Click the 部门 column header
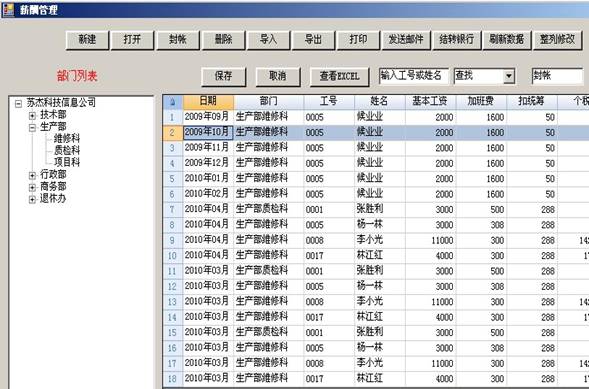589x389 pixels. click(269, 101)
